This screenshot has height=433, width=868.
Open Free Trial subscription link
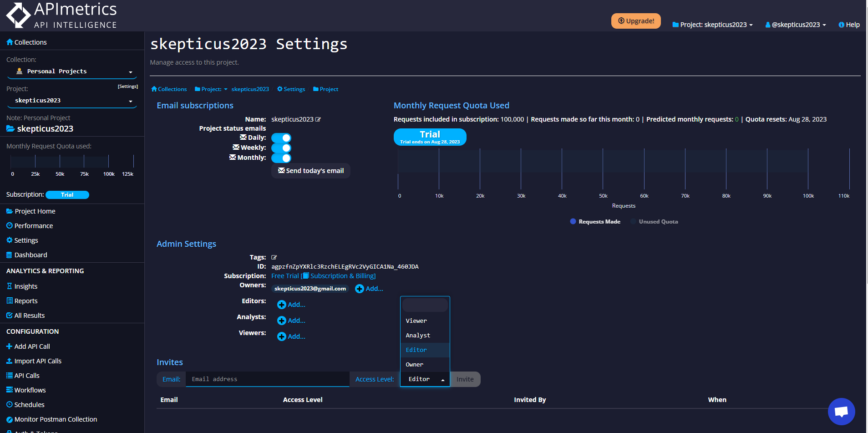(x=285, y=276)
